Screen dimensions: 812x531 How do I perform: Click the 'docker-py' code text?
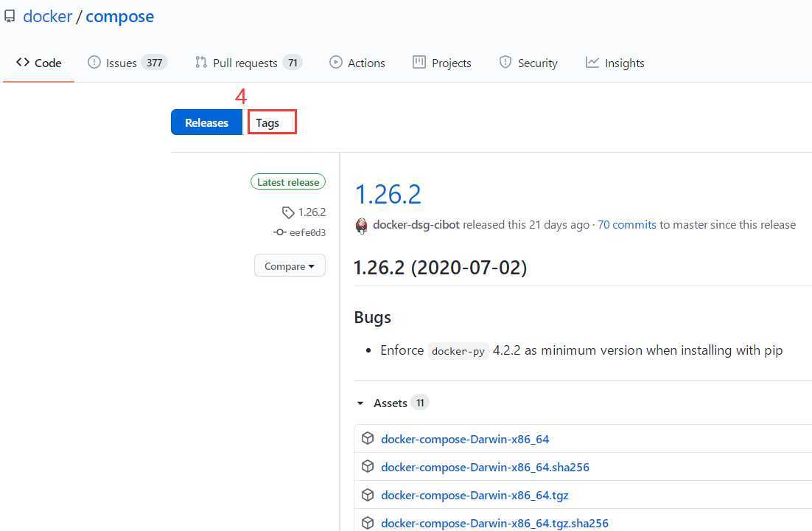pyautogui.click(x=458, y=351)
